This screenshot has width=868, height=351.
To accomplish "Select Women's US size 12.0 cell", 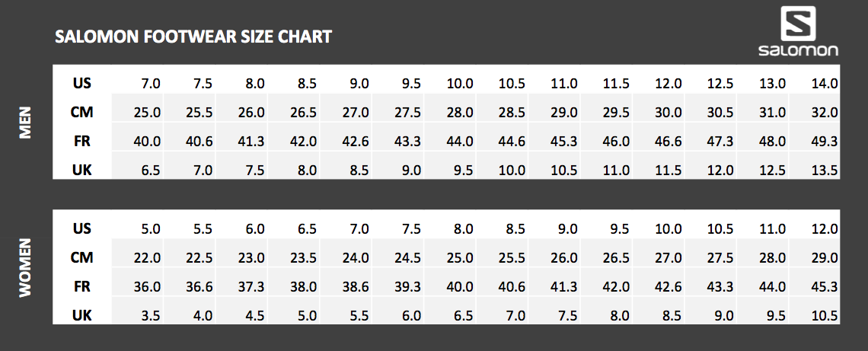I will coord(824,228).
